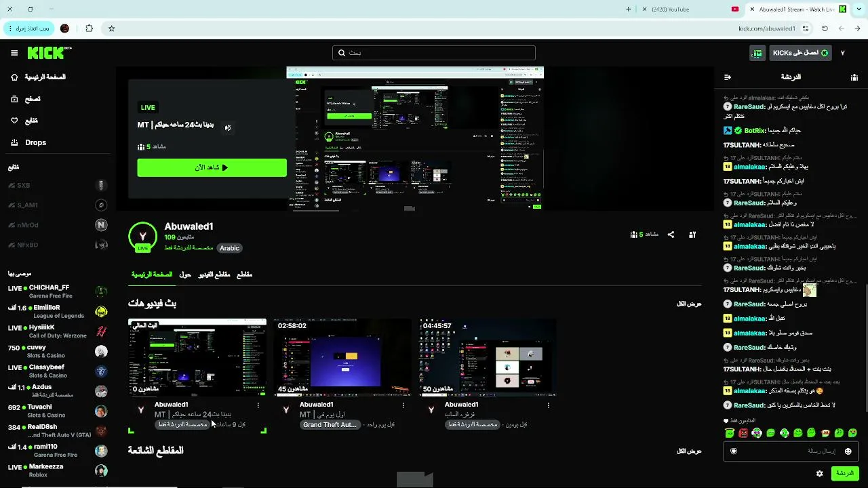Open options on the 04:45:57 video card
868x488 pixels.
click(549, 405)
